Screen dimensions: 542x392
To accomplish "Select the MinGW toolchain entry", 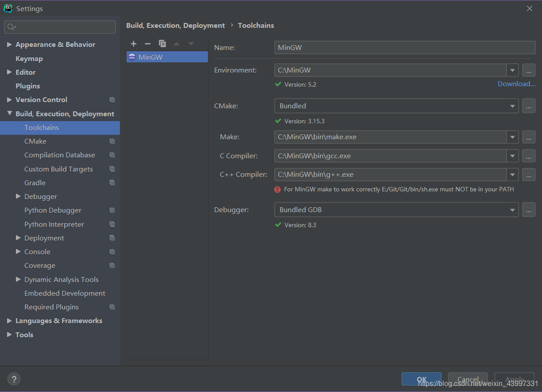I will [x=167, y=57].
